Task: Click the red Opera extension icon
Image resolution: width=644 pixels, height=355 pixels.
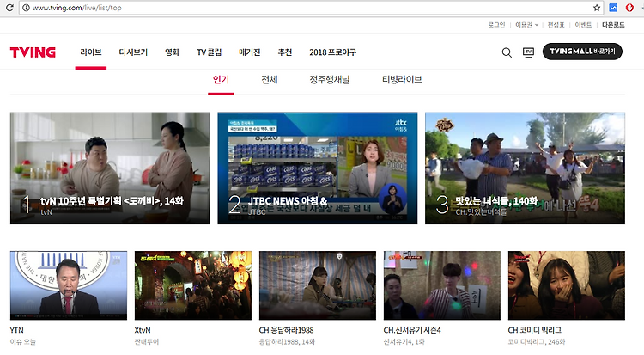Action: tap(629, 8)
